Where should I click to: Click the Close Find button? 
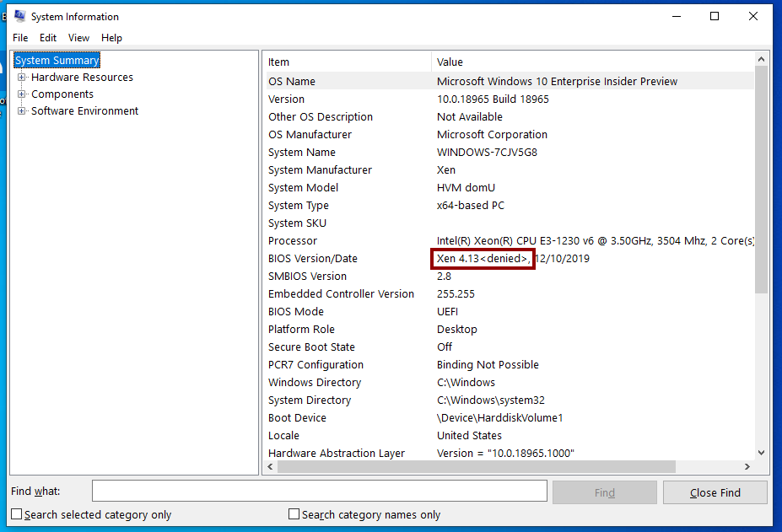[x=715, y=492]
